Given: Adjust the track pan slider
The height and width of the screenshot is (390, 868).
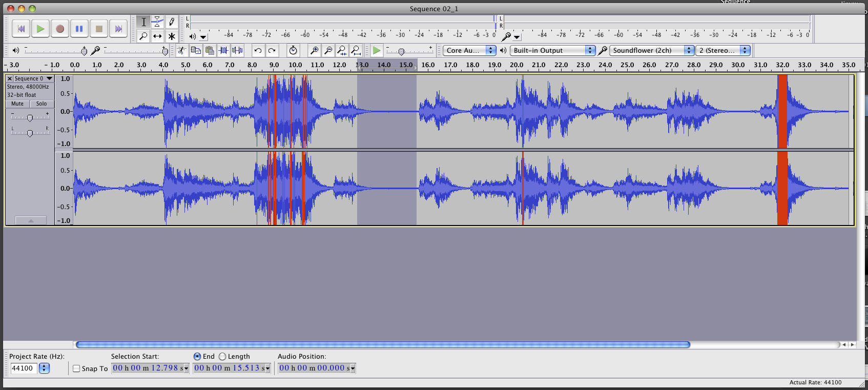Looking at the screenshot, I should click(x=30, y=133).
